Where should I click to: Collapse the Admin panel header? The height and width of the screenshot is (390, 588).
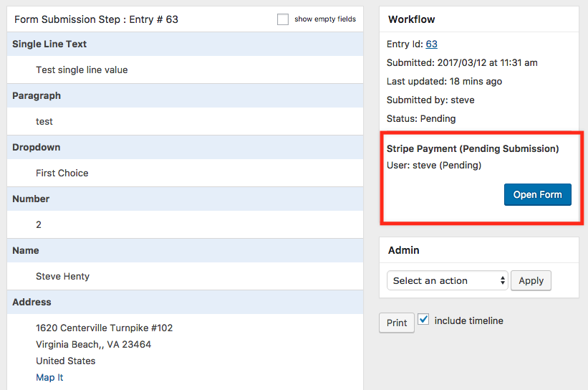[x=478, y=250]
